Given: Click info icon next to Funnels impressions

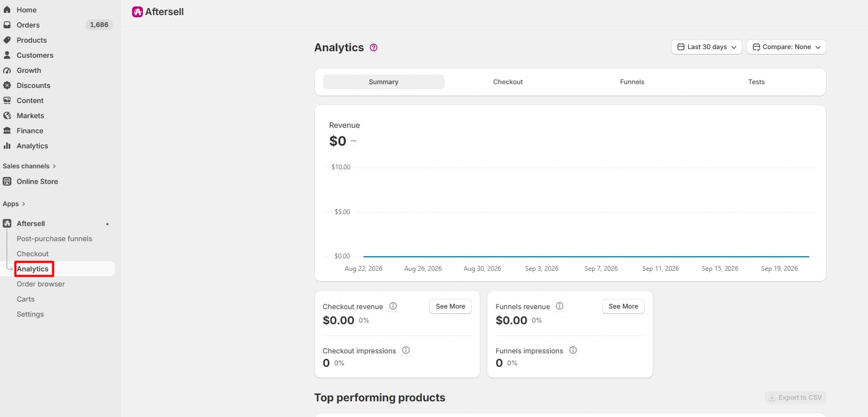Looking at the screenshot, I should (x=573, y=350).
